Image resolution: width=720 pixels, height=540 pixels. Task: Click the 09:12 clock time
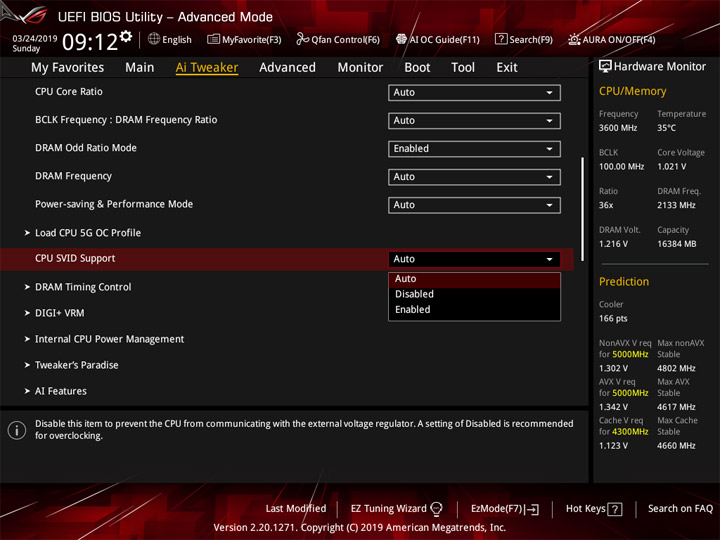90,42
